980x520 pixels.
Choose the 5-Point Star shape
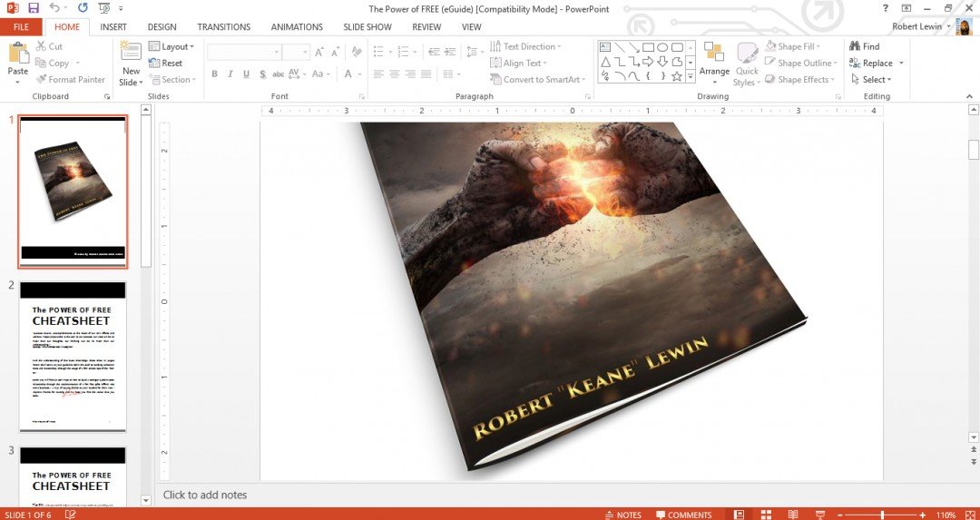click(677, 76)
